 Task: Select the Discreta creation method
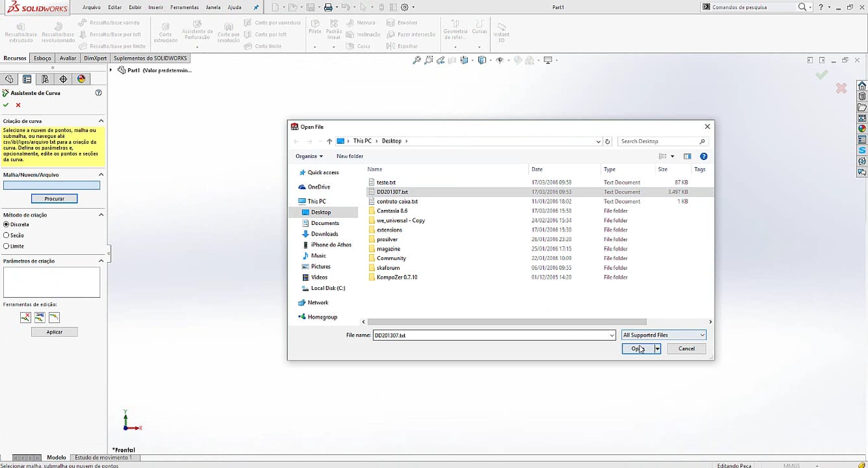(6, 224)
